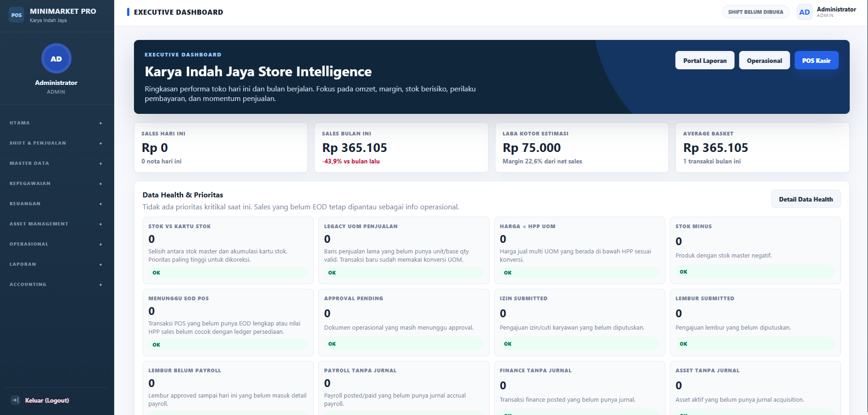Select the Stok Minus card
The height and width of the screenshot is (415, 868).
click(755, 250)
